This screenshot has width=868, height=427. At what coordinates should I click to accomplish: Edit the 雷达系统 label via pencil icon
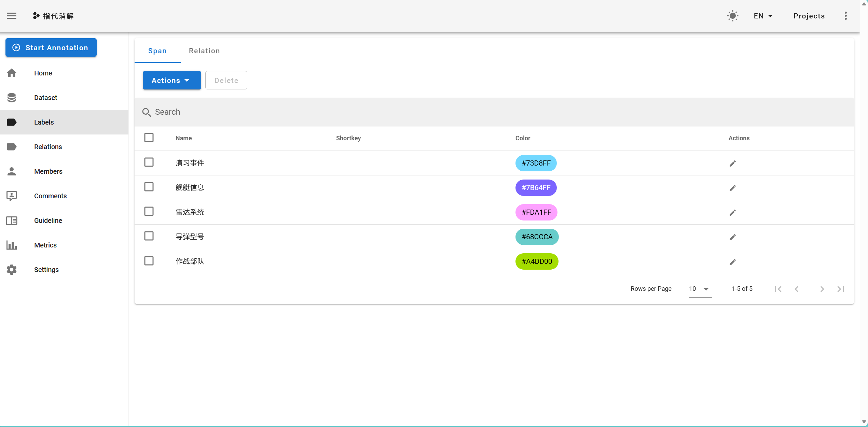click(732, 213)
